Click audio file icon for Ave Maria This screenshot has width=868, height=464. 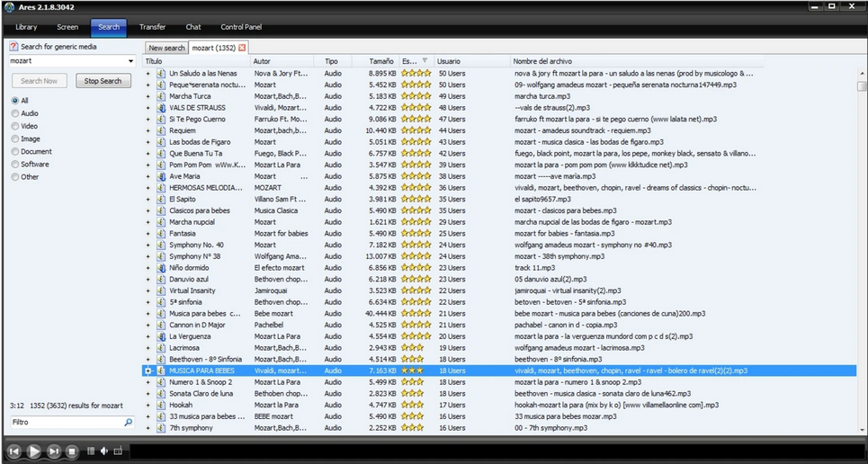pyautogui.click(x=161, y=176)
